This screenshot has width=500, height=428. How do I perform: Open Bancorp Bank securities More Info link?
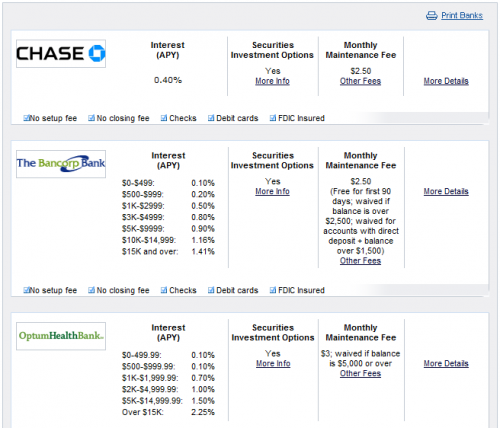pyautogui.click(x=272, y=191)
